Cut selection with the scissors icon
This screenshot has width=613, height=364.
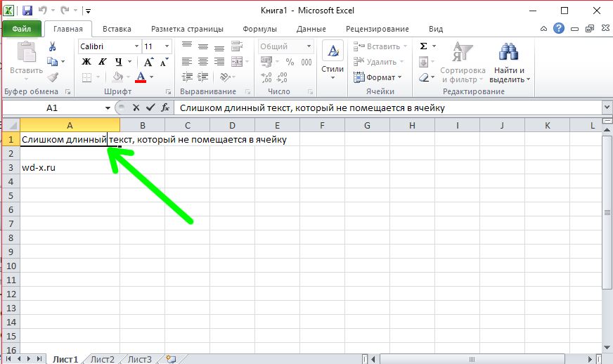coord(52,46)
